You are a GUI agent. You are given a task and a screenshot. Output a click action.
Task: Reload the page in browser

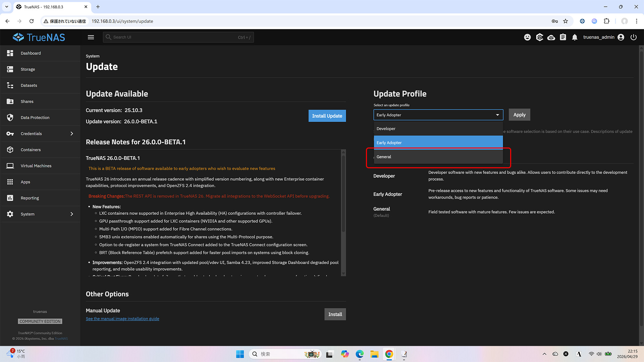(32, 21)
